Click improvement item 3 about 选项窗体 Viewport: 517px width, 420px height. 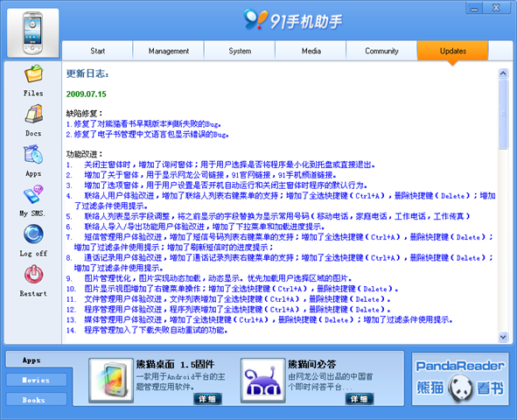click(x=217, y=185)
